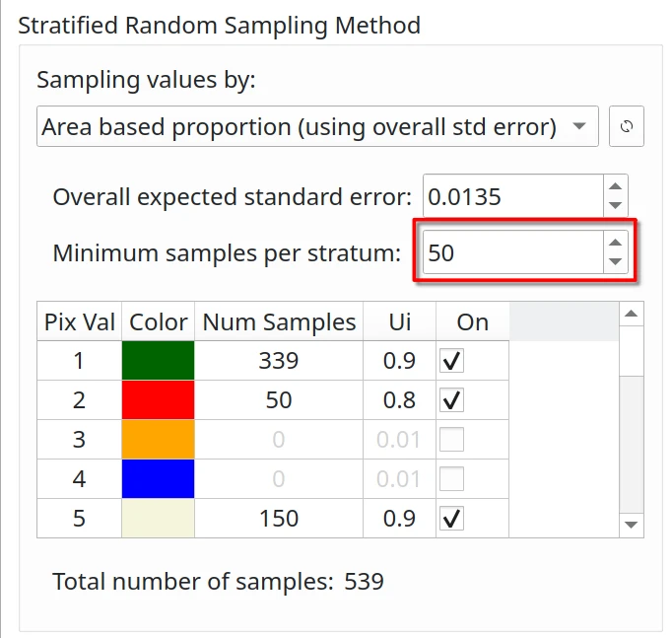Enable the On checkbox for pixel value 4
Image resolution: width=672 pixels, height=638 pixels.
[451, 479]
